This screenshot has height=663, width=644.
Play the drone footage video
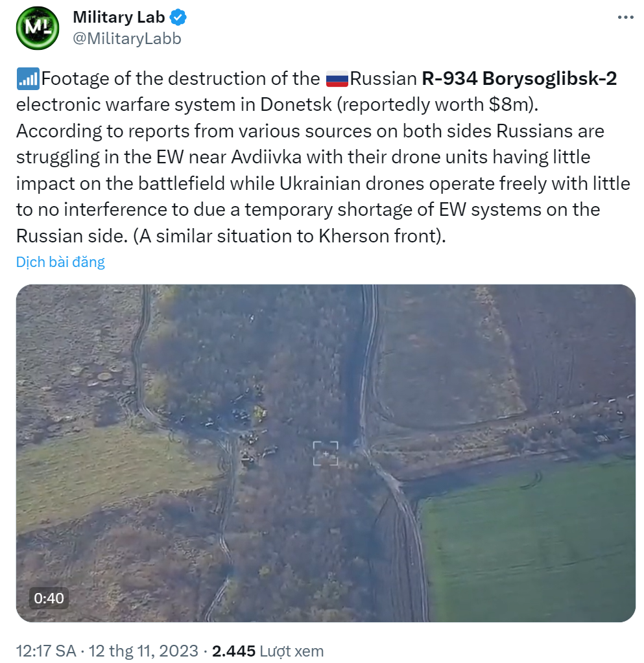tap(326, 453)
